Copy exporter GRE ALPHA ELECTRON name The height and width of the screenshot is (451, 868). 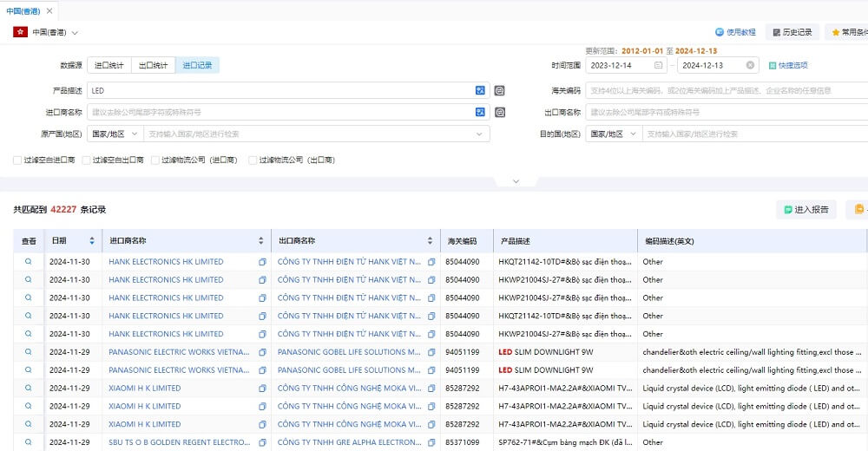point(431,442)
